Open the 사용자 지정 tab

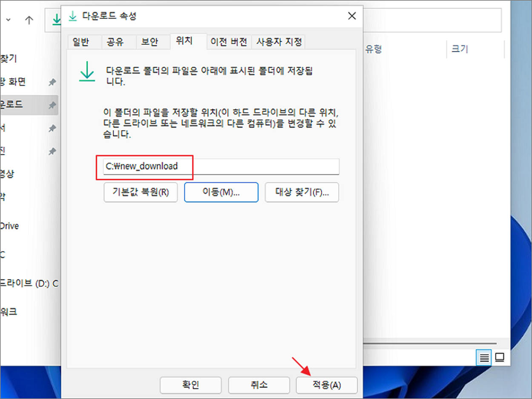(x=279, y=42)
